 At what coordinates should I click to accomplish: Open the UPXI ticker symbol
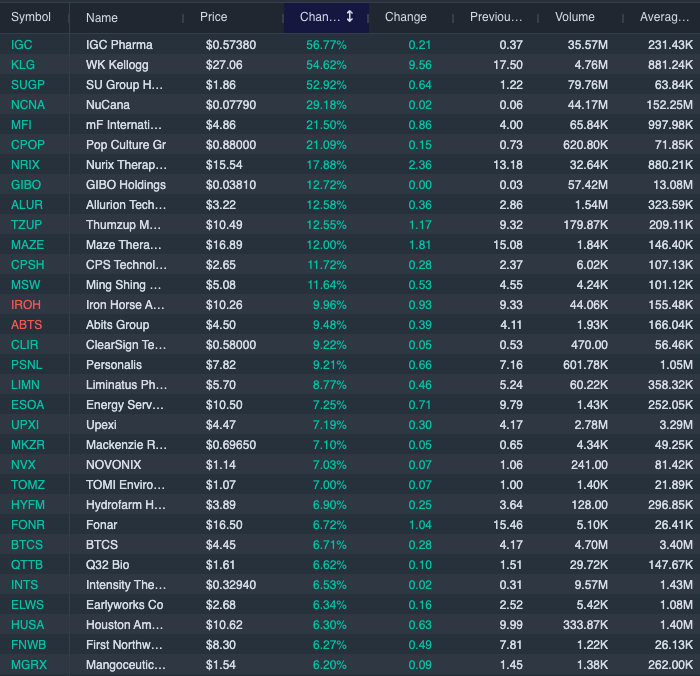coord(25,425)
